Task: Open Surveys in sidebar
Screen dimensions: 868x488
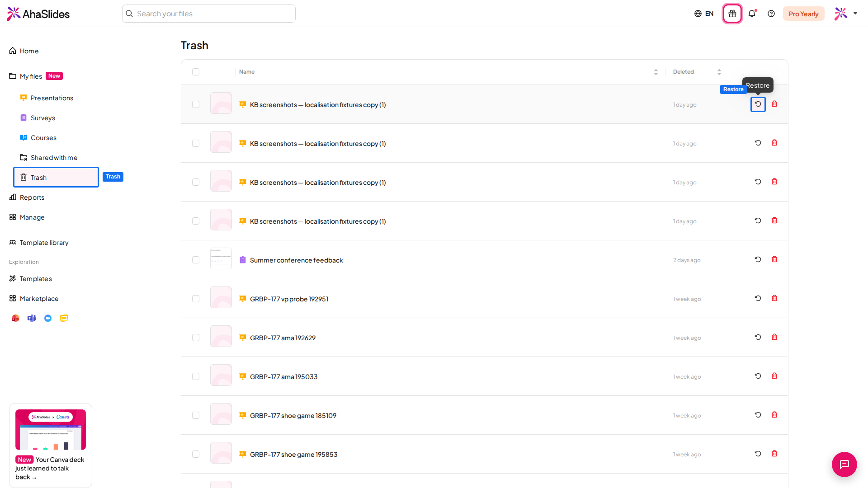Action: point(38,118)
